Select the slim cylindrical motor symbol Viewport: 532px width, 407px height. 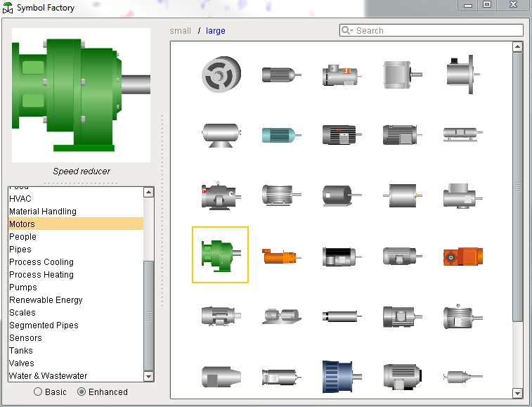341,316
